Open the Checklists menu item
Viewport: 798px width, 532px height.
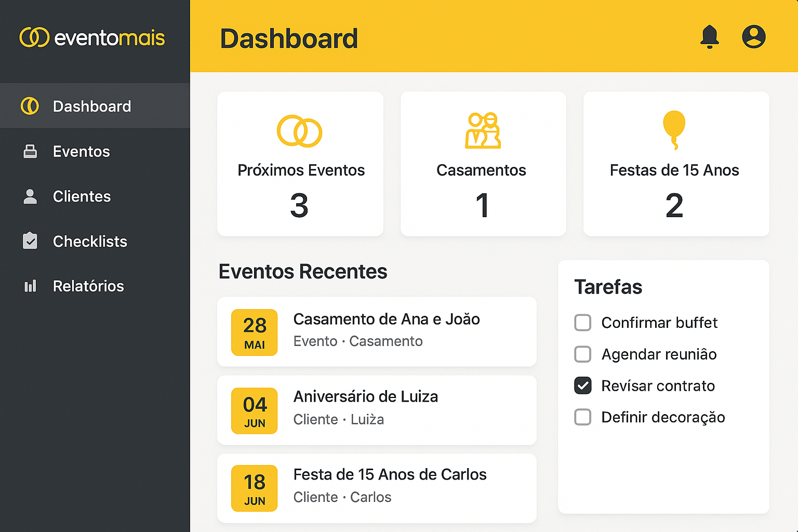(x=90, y=242)
